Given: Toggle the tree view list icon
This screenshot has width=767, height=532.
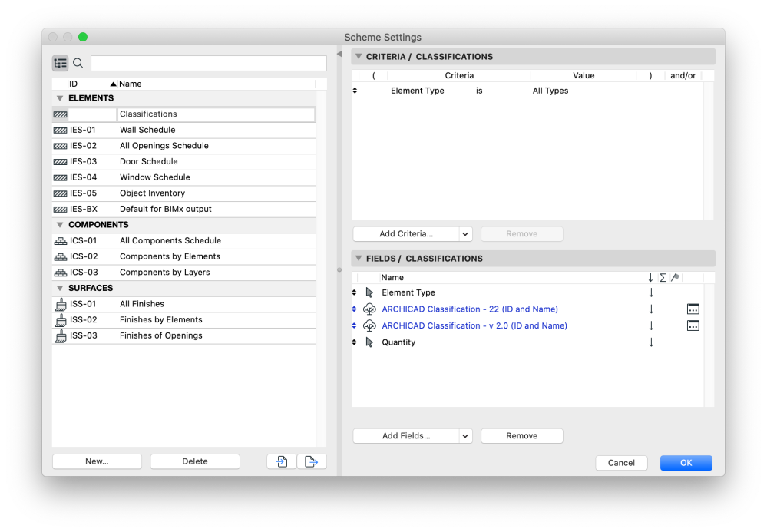Looking at the screenshot, I should [x=61, y=63].
